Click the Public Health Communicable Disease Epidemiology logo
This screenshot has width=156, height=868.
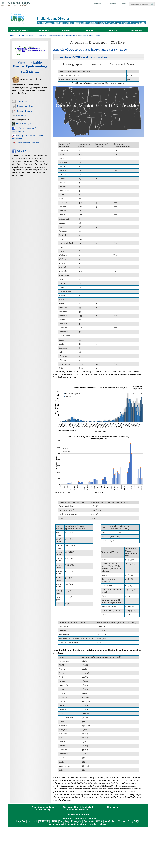[30, 50]
